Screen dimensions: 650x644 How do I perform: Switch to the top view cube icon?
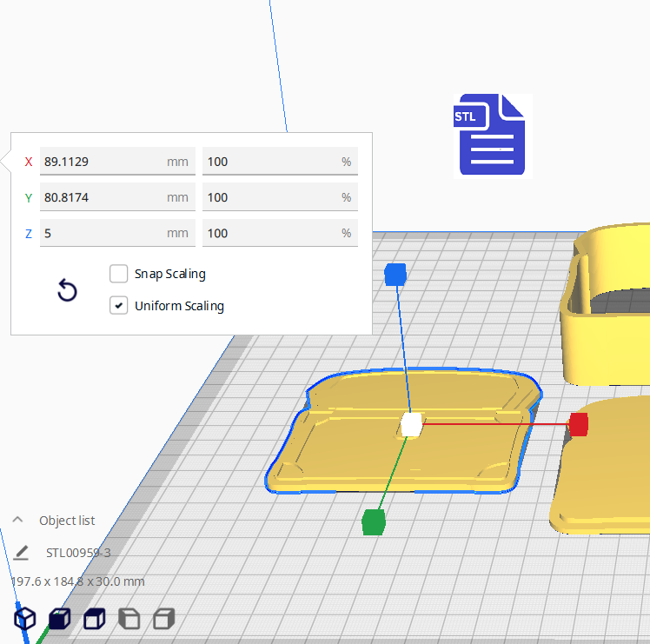(x=94, y=619)
